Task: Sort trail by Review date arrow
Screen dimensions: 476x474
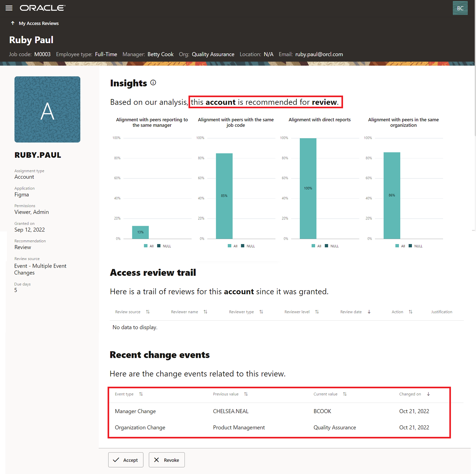Action: point(369,312)
